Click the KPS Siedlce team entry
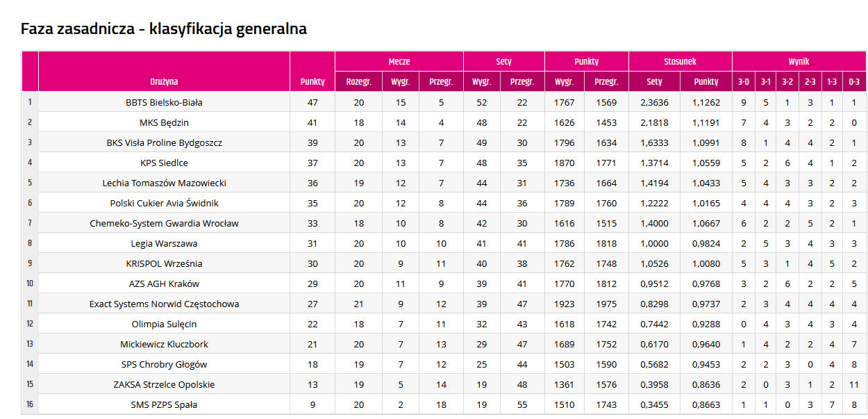This screenshot has height=419, width=868. click(x=164, y=163)
